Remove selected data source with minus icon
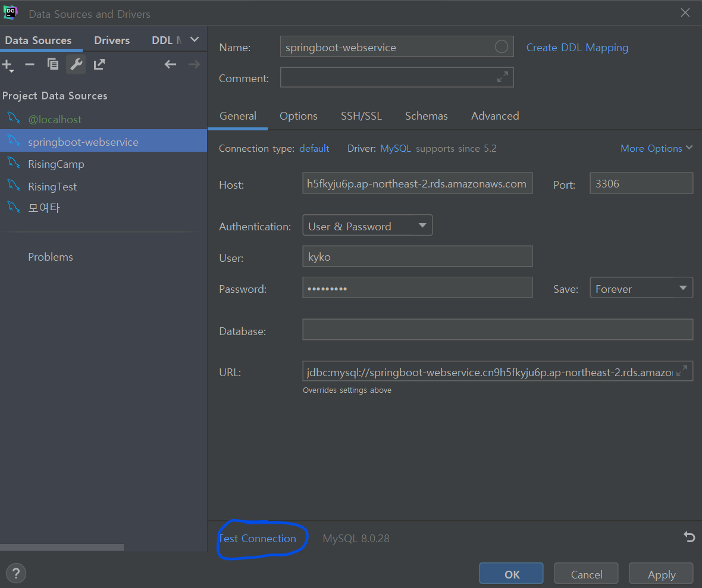 30,64
